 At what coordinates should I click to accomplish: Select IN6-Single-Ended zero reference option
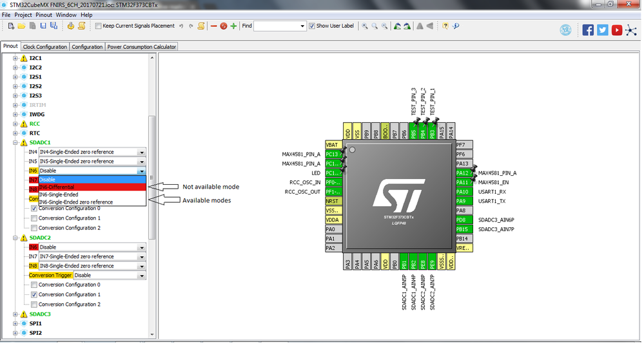click(92, 202)
